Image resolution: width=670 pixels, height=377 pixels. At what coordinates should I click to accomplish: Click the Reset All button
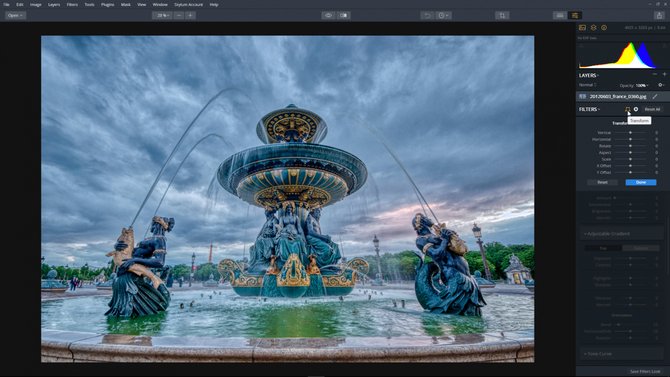652,109
